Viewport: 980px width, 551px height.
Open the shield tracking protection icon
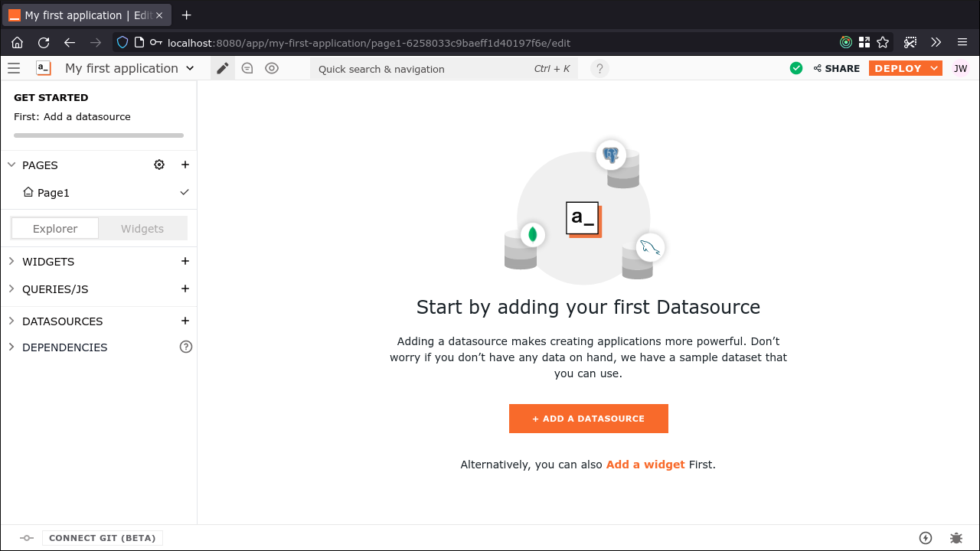(122, 43)
